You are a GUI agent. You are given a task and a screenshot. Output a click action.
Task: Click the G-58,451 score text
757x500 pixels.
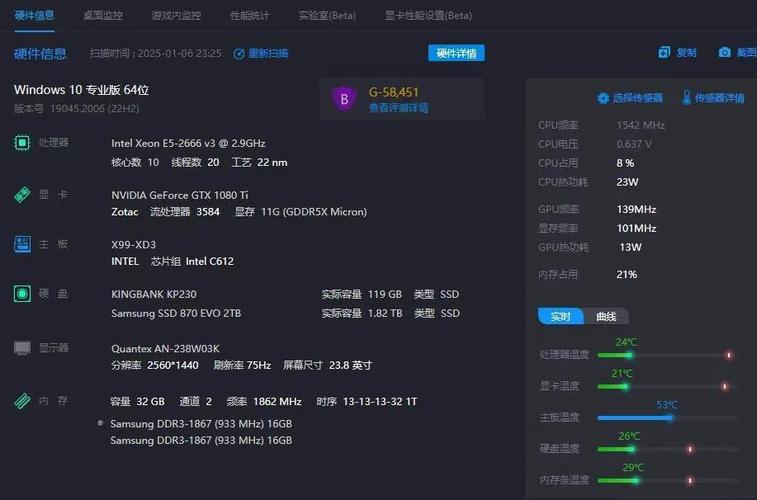coord(393,92)
